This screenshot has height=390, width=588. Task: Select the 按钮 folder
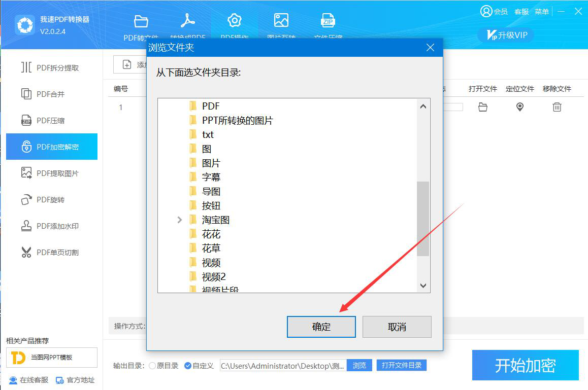(211, 206)
